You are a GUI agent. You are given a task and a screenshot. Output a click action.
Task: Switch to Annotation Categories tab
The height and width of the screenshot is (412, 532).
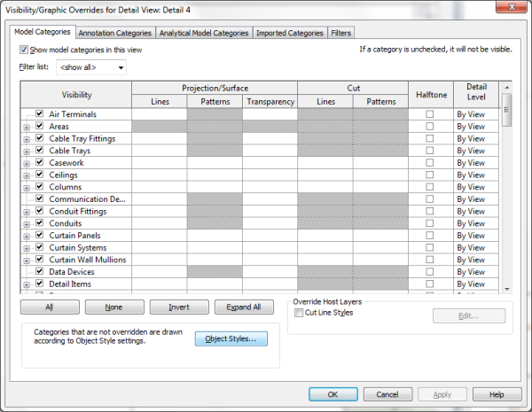point(115,33)
